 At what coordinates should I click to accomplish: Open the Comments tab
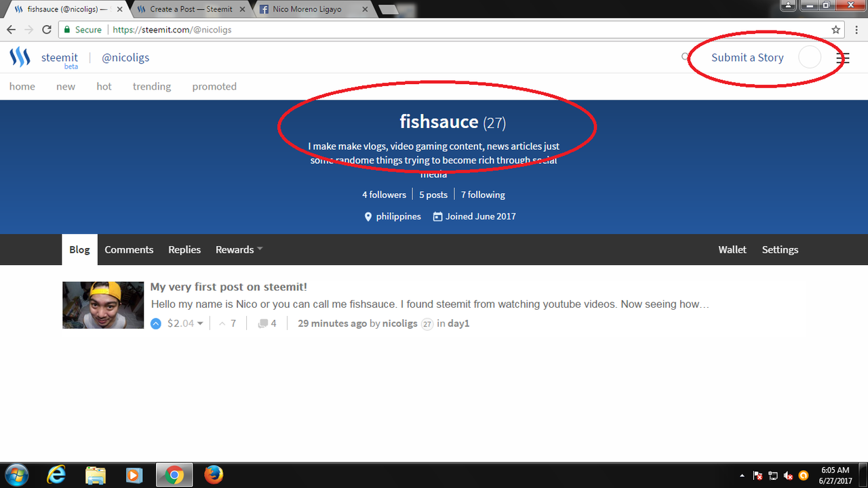[x=129, y=249]
